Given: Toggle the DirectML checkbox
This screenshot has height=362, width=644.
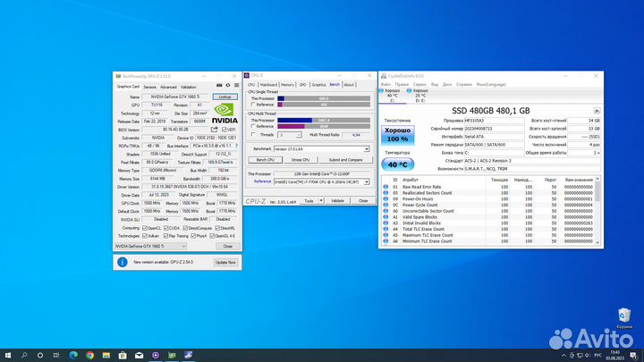Looking at the screenshot, I should (217, 228).
